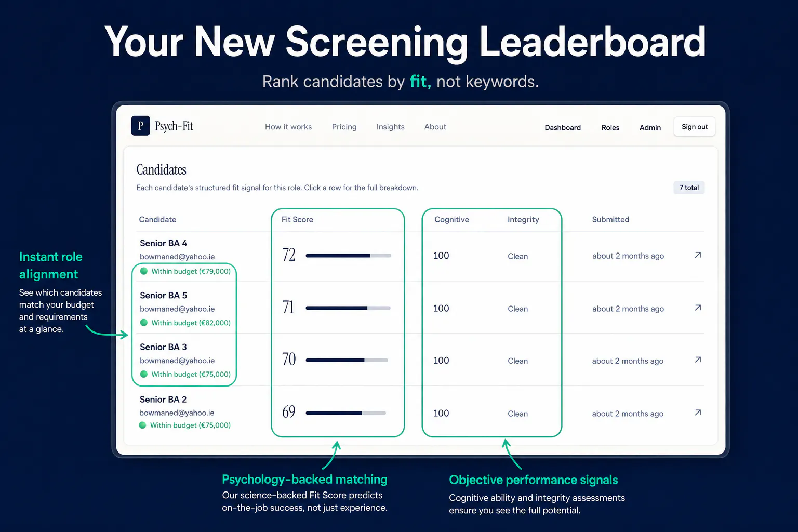Click fit score bar for score 69
798x532 pixels.
coord(346,413)
